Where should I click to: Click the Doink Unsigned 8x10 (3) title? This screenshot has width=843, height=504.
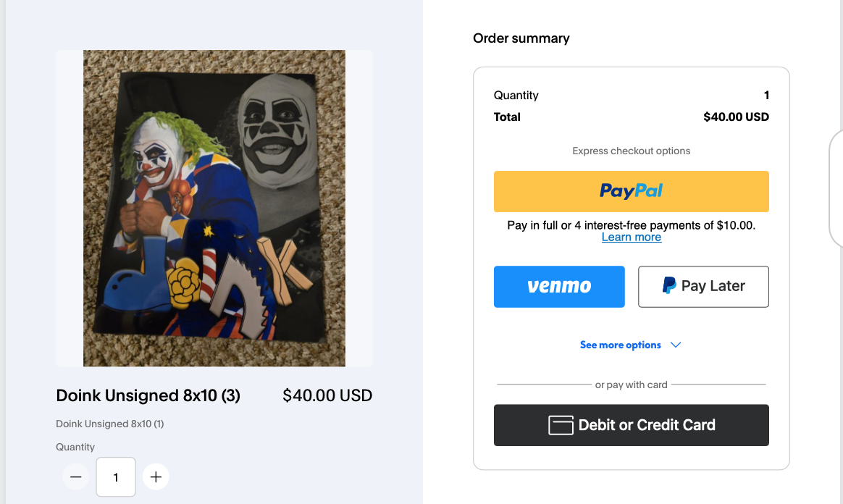pos(148,395)
